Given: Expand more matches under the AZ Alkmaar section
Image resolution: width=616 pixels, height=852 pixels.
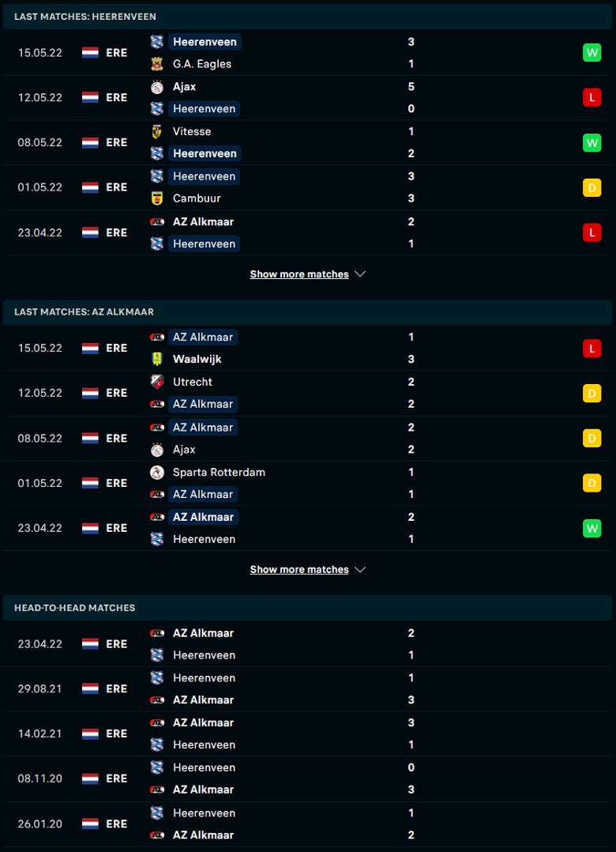Looking at the screenshot, I should pyautogui.click(x=299, y=570).
